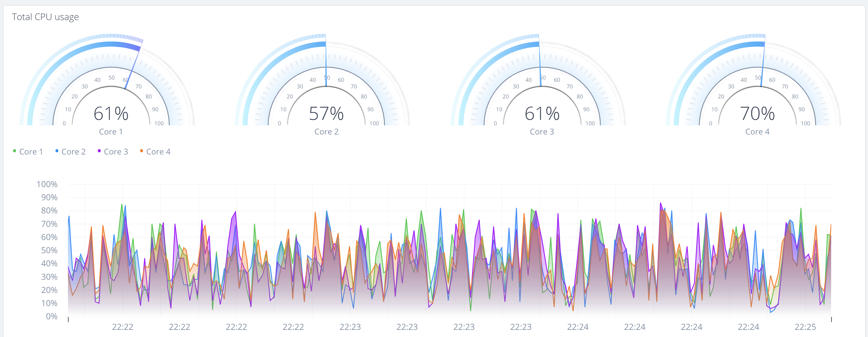Screen dimensions: 868x337
Task: Click the Core 4 label under its gauge
Action: (x=757, y=132)
